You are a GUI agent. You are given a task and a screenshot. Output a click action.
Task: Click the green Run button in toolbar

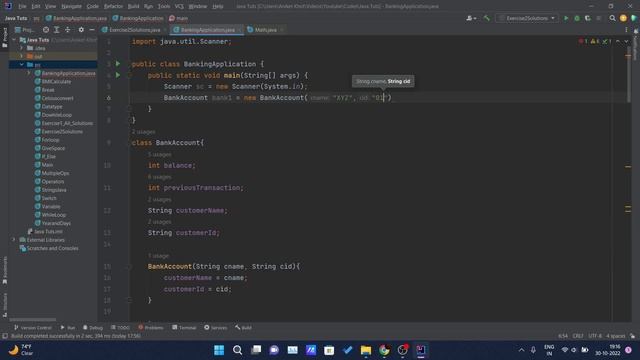[566, 18]
